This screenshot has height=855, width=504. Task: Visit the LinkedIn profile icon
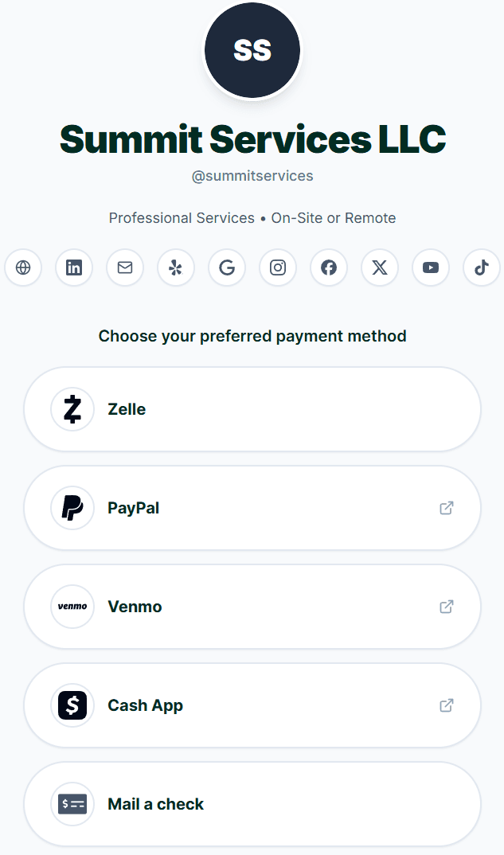(x=73, y=267)
